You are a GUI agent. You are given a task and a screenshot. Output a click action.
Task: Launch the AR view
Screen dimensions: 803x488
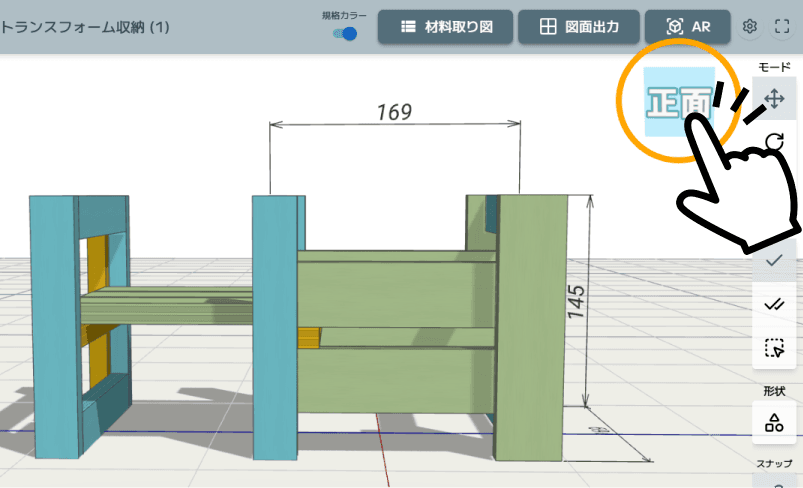click(x=688, y=27)
